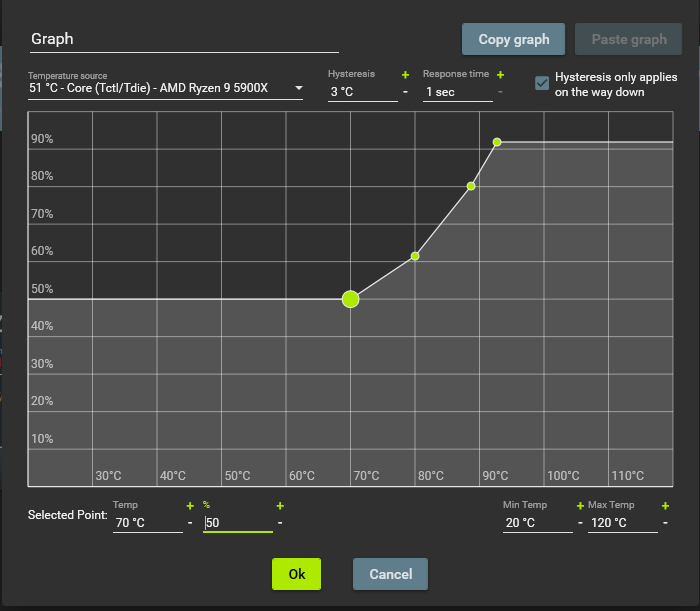Increase Max Temp with the plus icon

[666, 506]
